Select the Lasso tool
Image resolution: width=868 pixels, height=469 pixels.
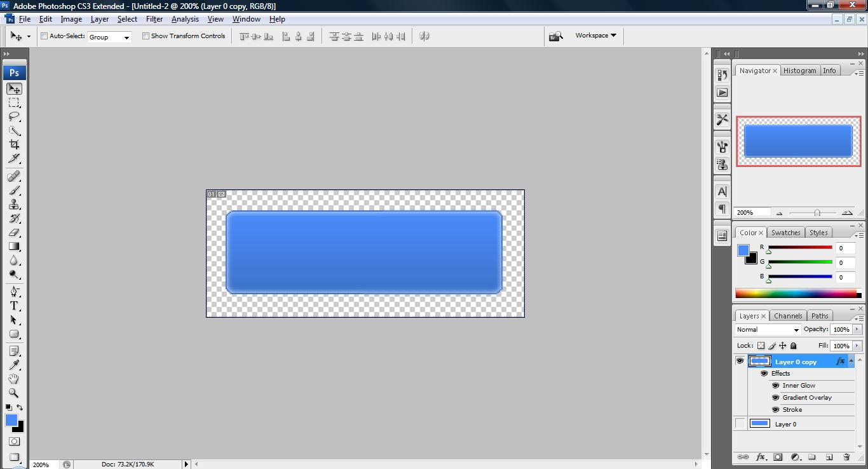(x=14, y=117)
